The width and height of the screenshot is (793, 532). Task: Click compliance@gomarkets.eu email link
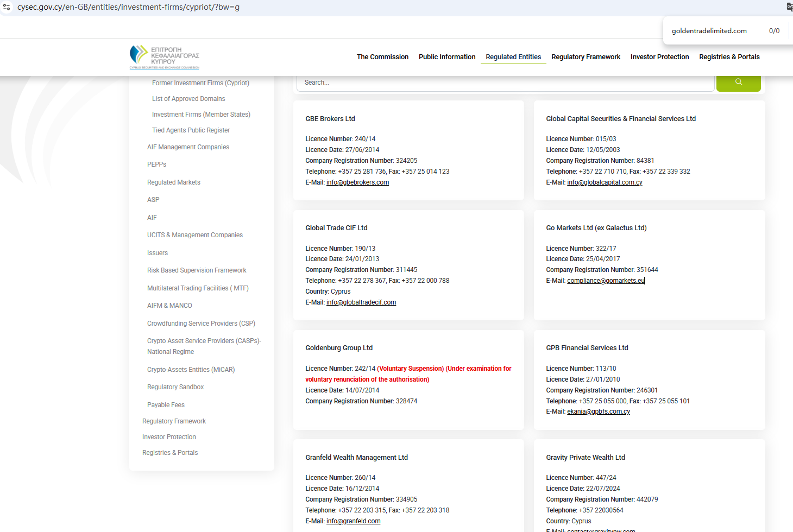[x=605, y=281]
